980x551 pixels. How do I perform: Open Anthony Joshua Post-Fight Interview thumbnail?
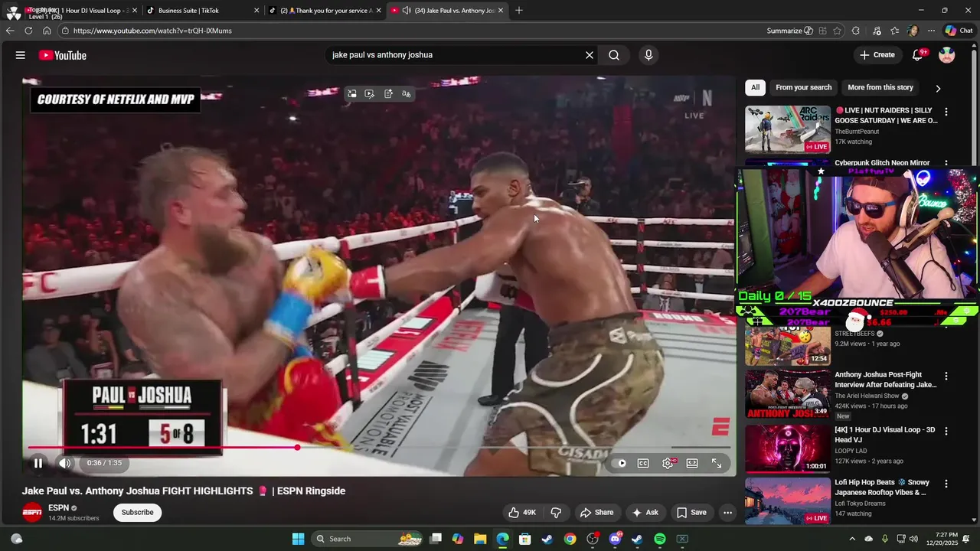pos(788,394)
